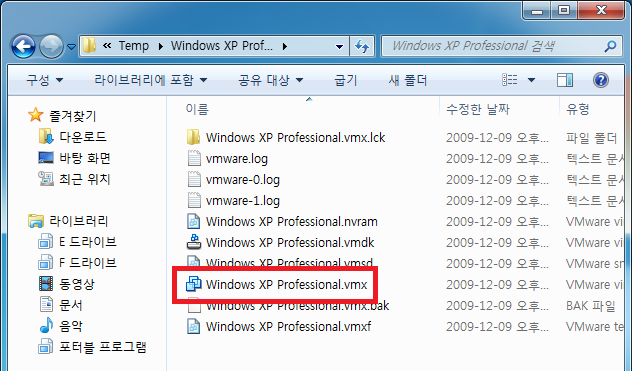Toggle the preview pane icon
Image resolution: width=632 pixels, height=371 pixels.
[x=565, y=80]
